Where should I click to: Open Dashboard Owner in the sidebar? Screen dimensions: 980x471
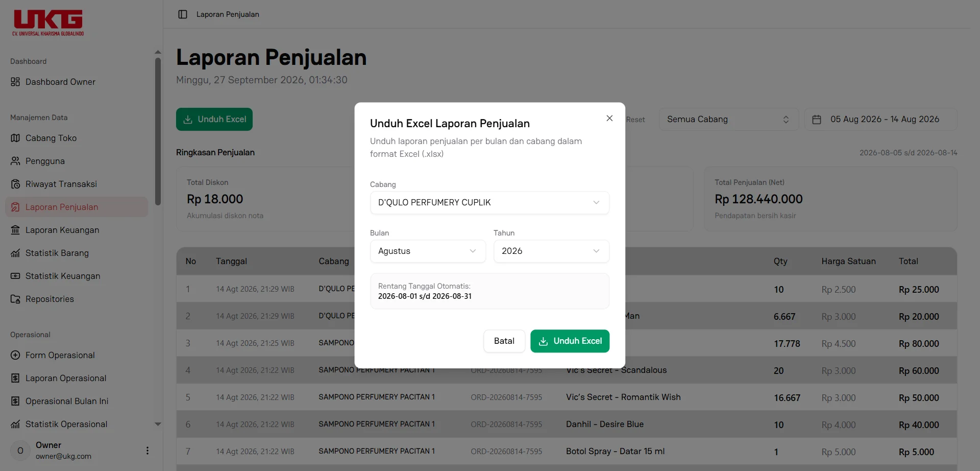tap(77, 82)
